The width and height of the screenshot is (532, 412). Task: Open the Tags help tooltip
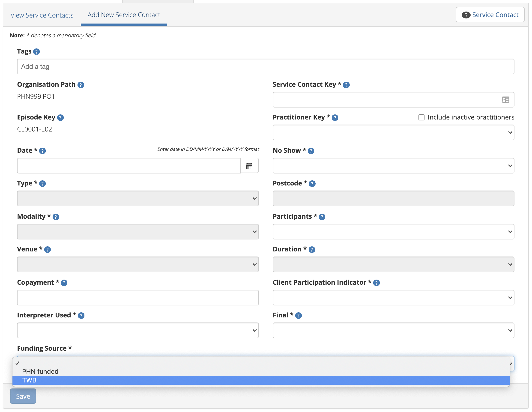(36, 51)
